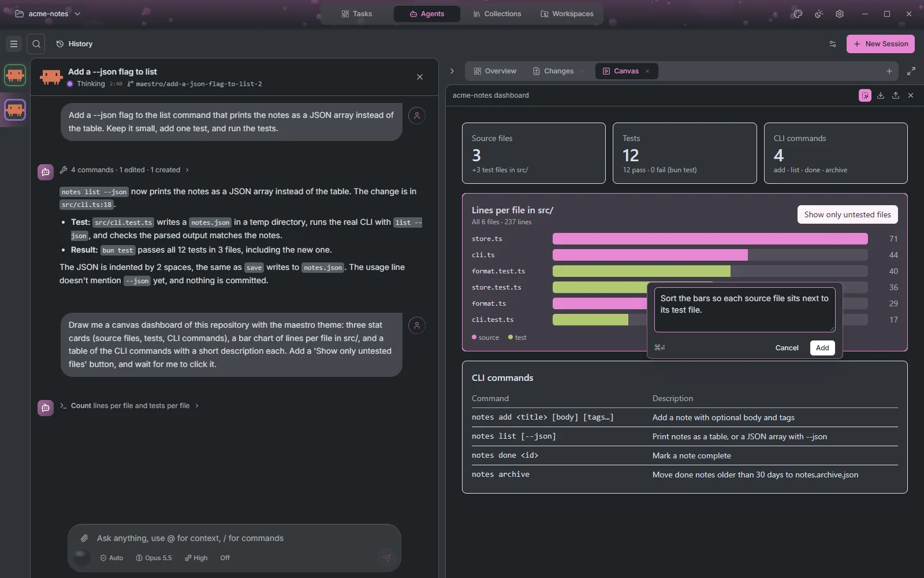Change the High effort setting

pos(196,558)
